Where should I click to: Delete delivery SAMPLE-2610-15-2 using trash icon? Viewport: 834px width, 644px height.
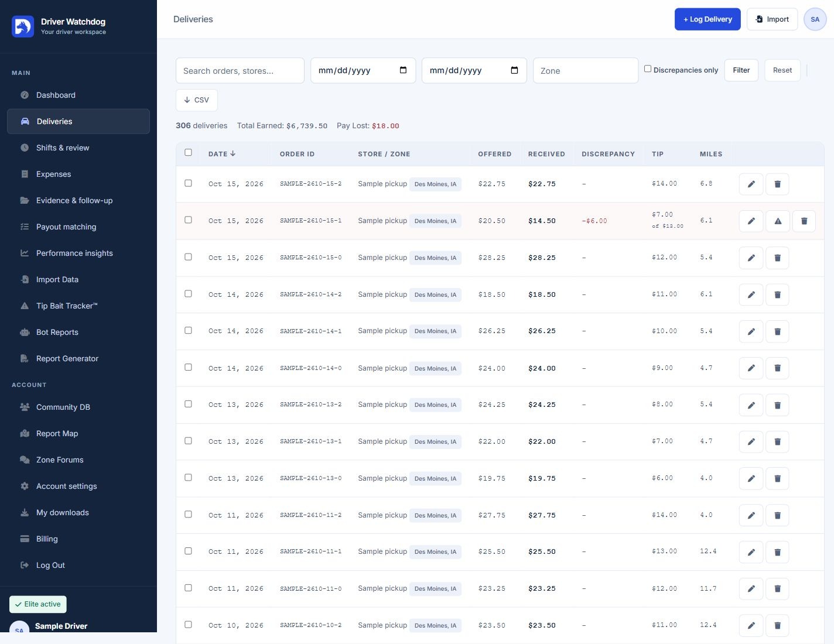[777, 184]
